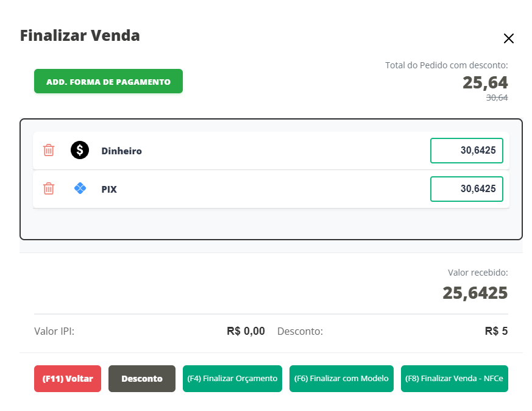532x411 pixels.
Task: Delete the PIX payment row
Action: pos(49,189)
